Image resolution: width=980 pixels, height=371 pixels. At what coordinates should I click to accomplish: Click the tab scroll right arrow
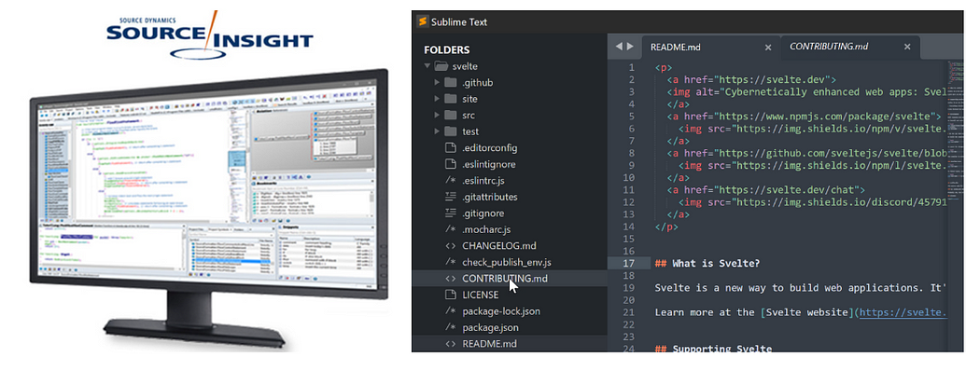630,47
